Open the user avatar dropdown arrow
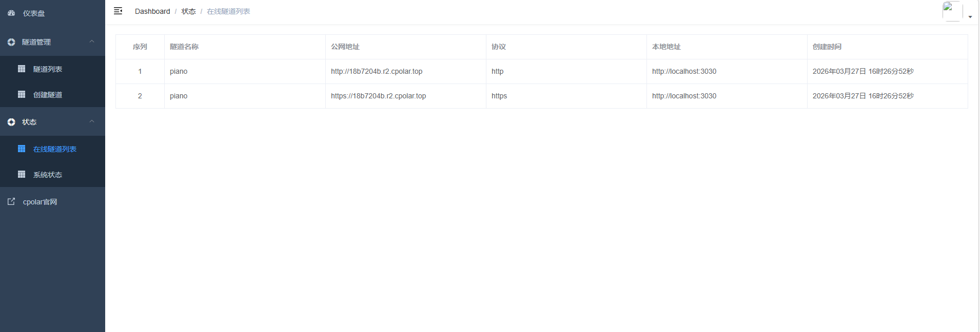Image resolution: width=980 pixels, height=332 pixels. coord(970,17)
